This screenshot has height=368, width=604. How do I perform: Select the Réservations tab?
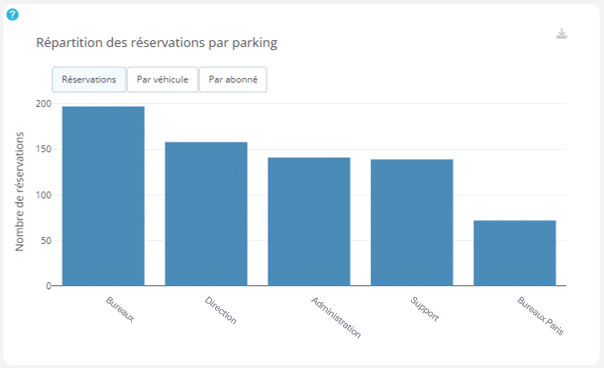[89, 79]
